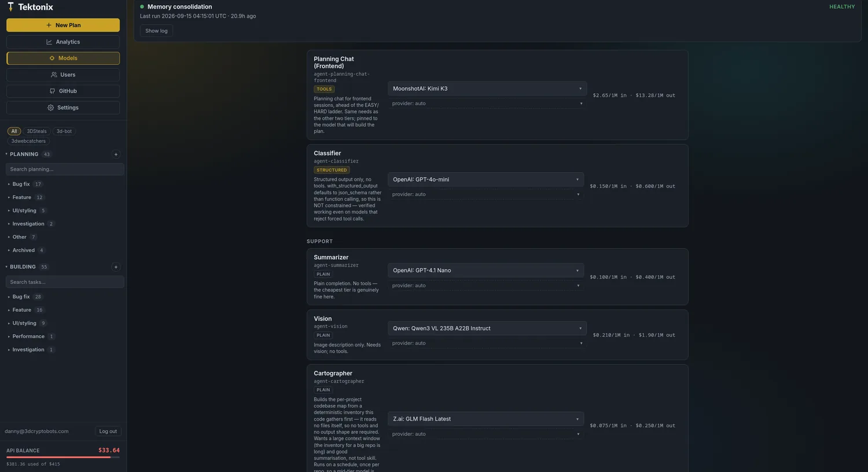This screenshot has height=472, width=868.
Task: Click the GitHub icon
Action: point(53,91)
